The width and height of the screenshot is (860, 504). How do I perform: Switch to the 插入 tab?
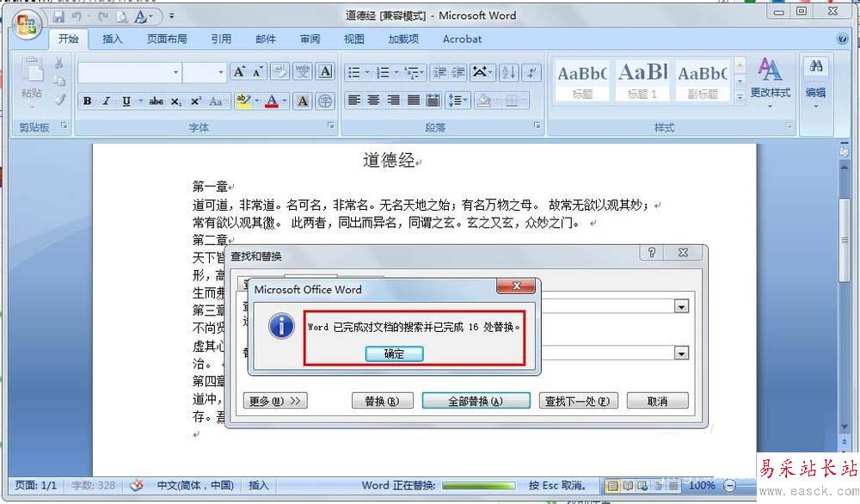(112, 39)
